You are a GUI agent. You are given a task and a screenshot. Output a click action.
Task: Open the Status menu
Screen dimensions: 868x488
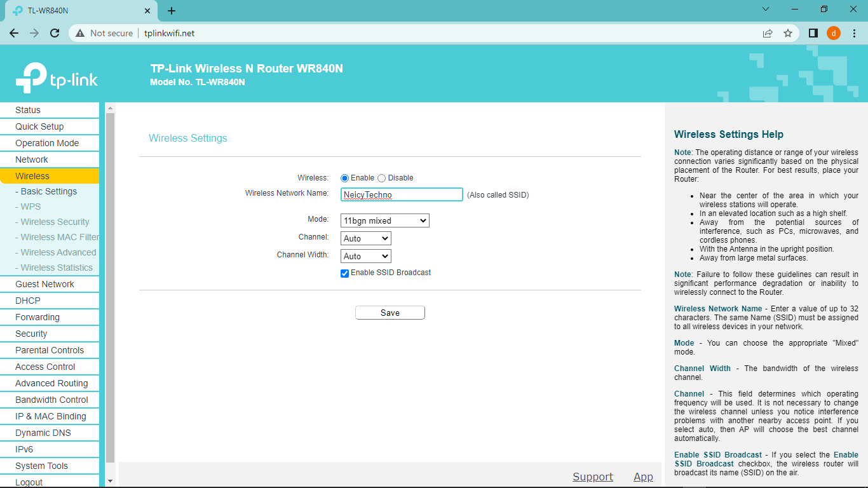pyautogui.click(x=50, y=110)
